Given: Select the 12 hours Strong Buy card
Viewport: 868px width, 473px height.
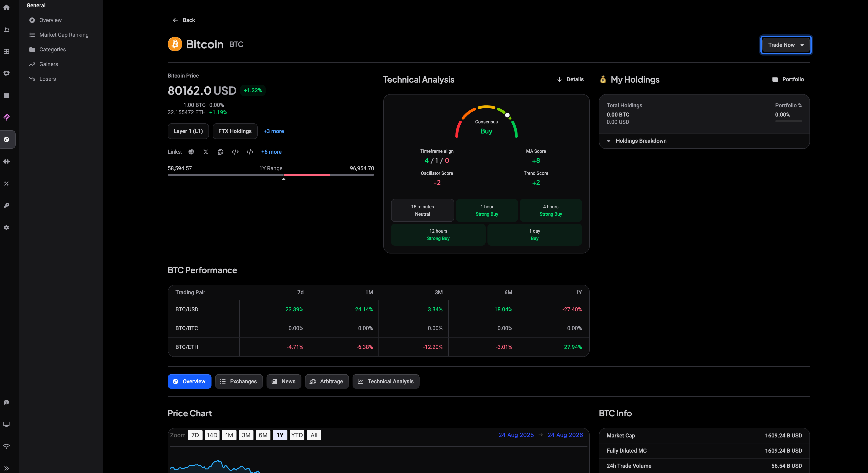Looking at the screenshot, I should point(438,235).
